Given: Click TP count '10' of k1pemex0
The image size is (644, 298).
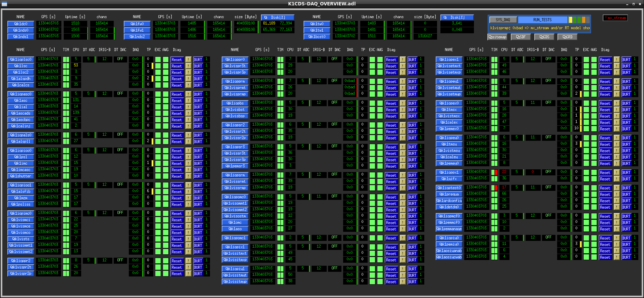Looking at the screenshot, I should pos(576,128).
